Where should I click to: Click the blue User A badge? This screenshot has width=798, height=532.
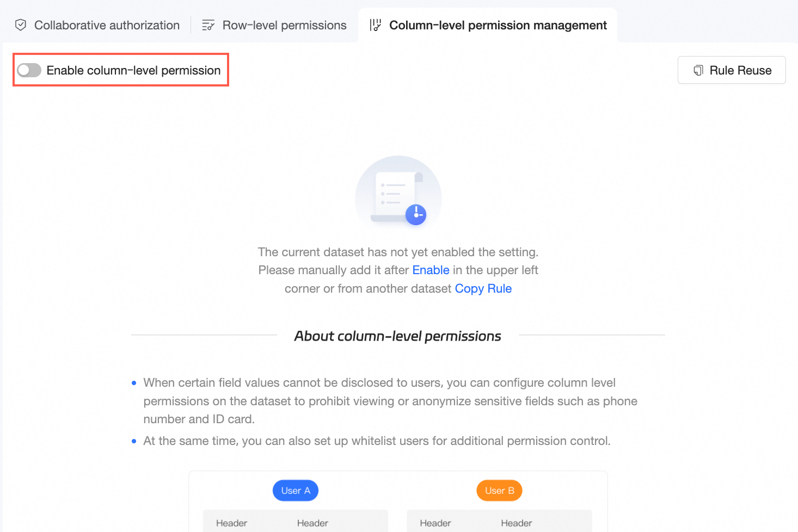click(x=296, y=491)
